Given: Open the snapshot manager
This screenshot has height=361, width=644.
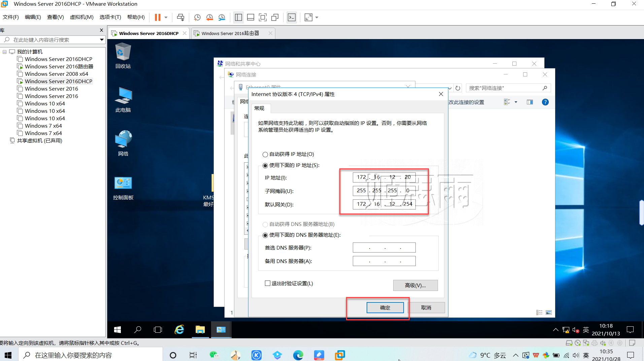Looking at the screenshot, I should point(222,17).
